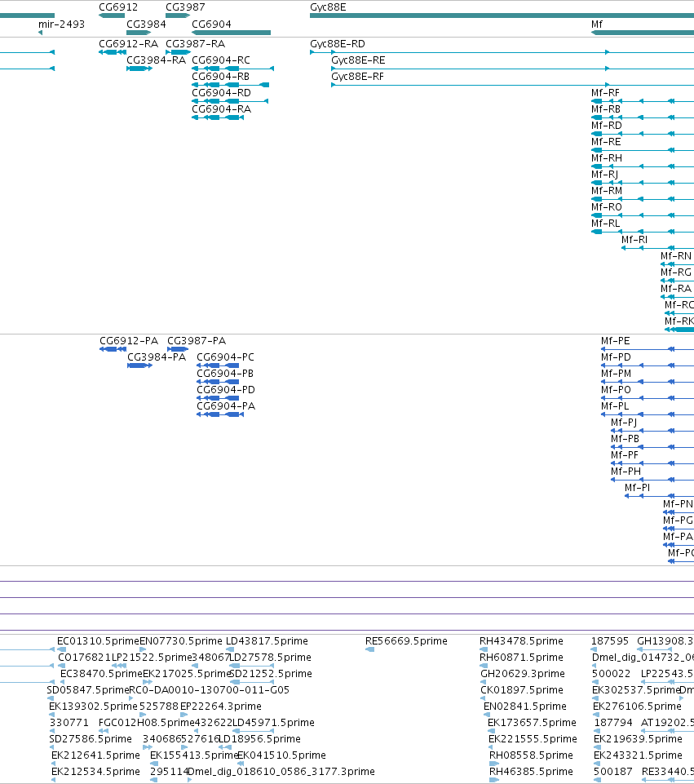This screenshot has width=694, height=784.
Task: Select EST EK173657.5prime
Action: (x=532, y=723)
